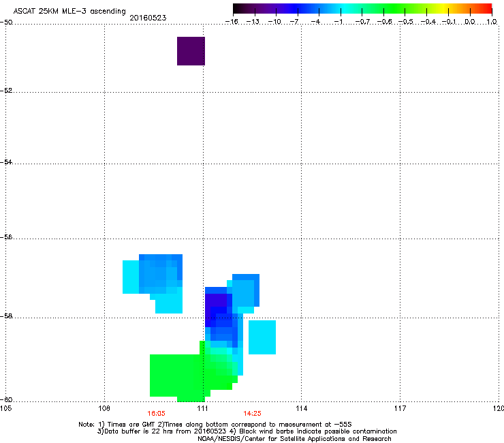Click the note line starting "3)Data buffer is 22 hrs"
504x443 pixels.
[247, 431]
